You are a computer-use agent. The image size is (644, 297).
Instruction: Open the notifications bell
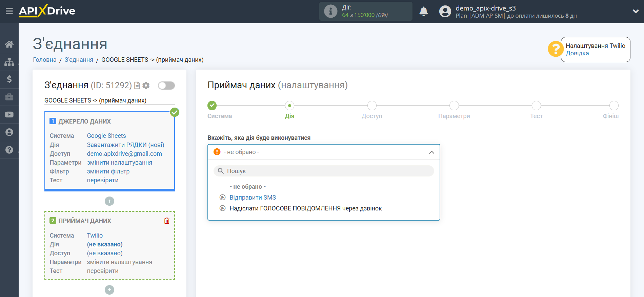(x=423, y=12)
